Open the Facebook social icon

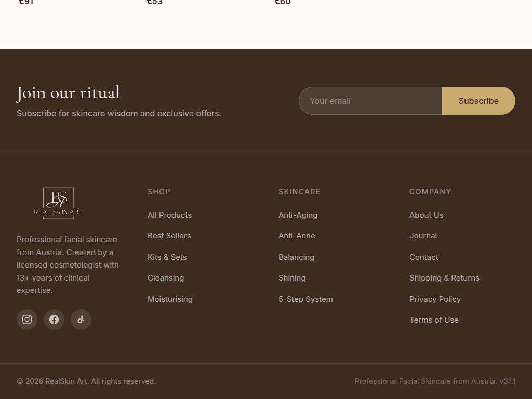(x=54, y=320)
